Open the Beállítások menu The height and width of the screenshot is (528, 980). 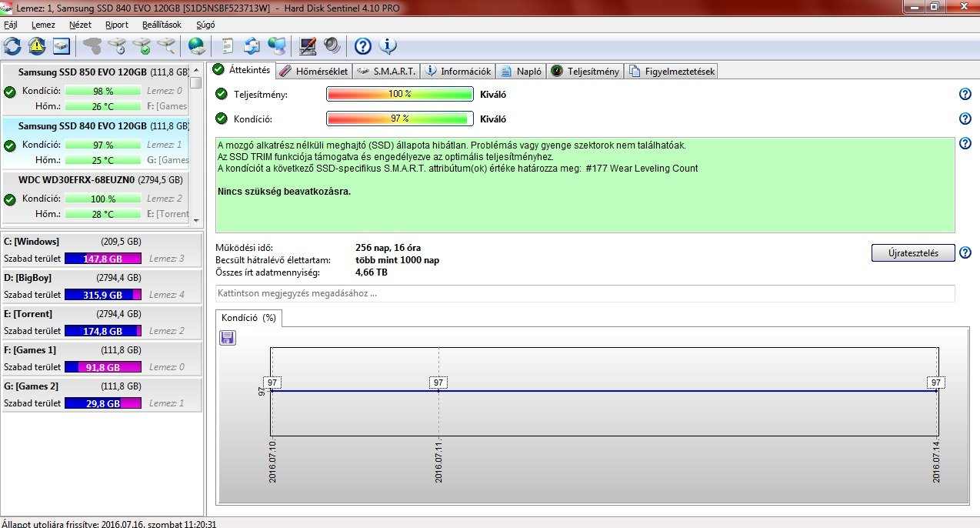pos(162,25)
